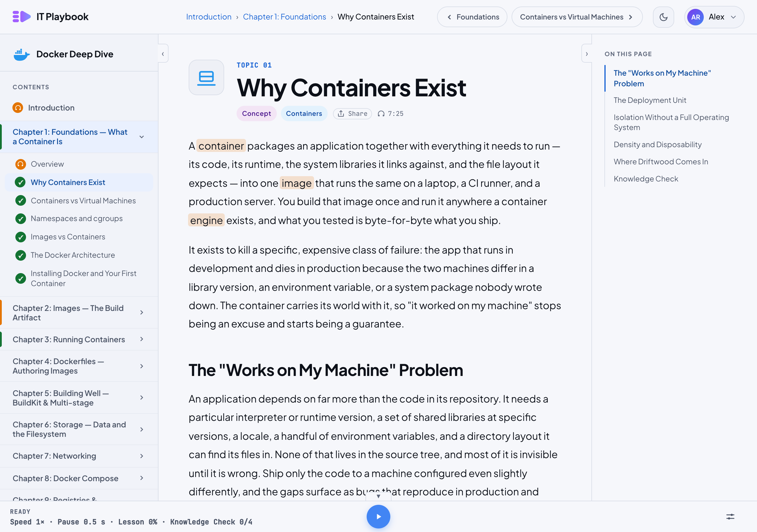Click the checkmark beside The Docker Architecture
This screenshot has height=532, width=757.
point(21,255)
